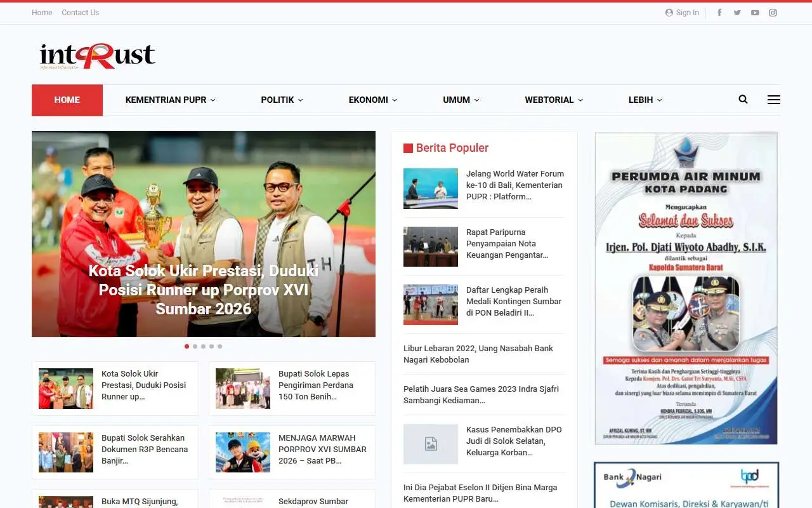The width and height of the screenshot is (812, 508).
Task: Open article Ini Dia Pejabat Eselon II
Action: pos(480,493)
